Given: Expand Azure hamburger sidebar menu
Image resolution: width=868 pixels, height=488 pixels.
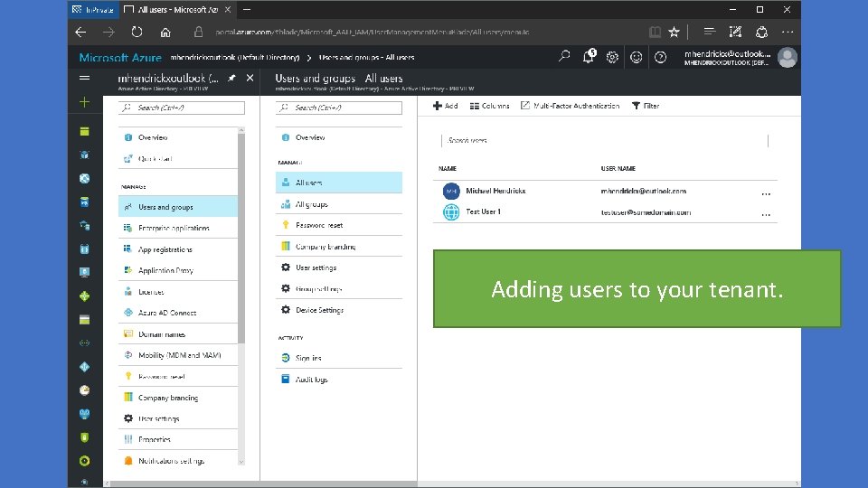Looking at the screenshot, I should click(85, 78).
